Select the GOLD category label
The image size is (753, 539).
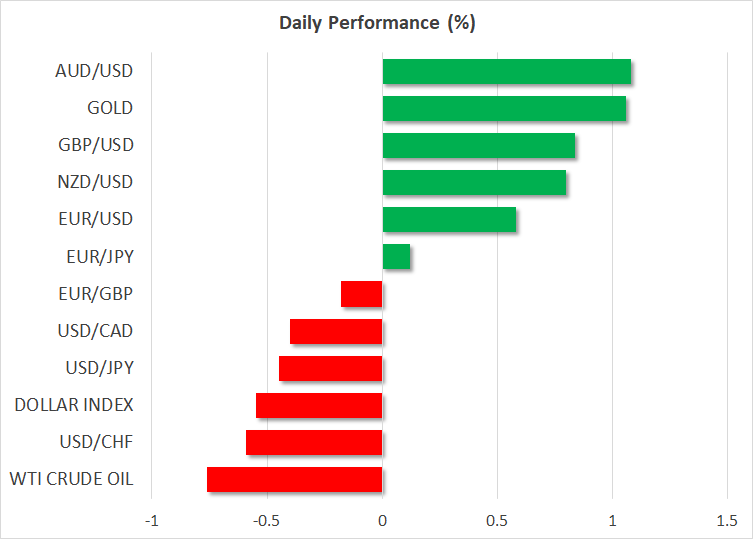click(x=110, y=108)
